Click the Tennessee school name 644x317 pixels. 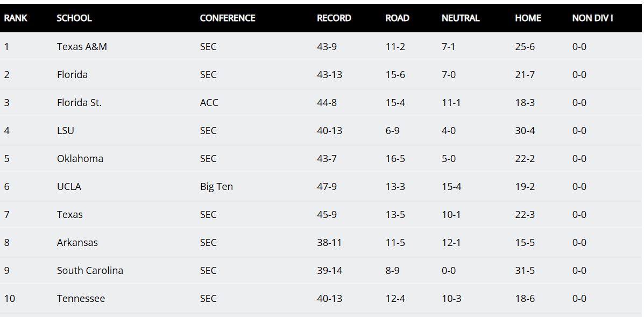pyautogui.click(x=81, y=298)
